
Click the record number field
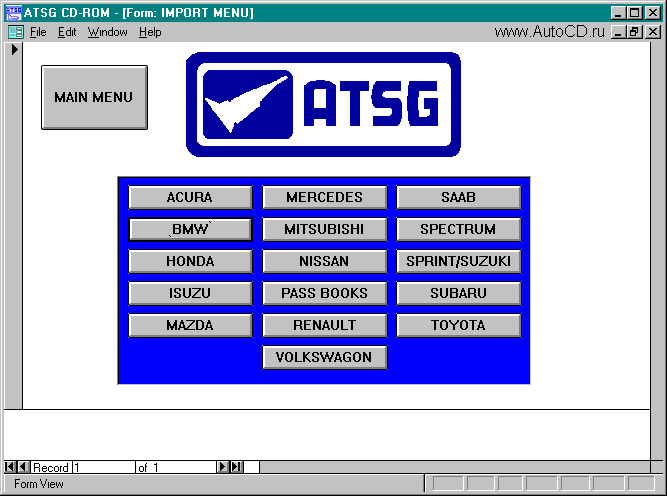pyautogui.click(x=104, y=467)
